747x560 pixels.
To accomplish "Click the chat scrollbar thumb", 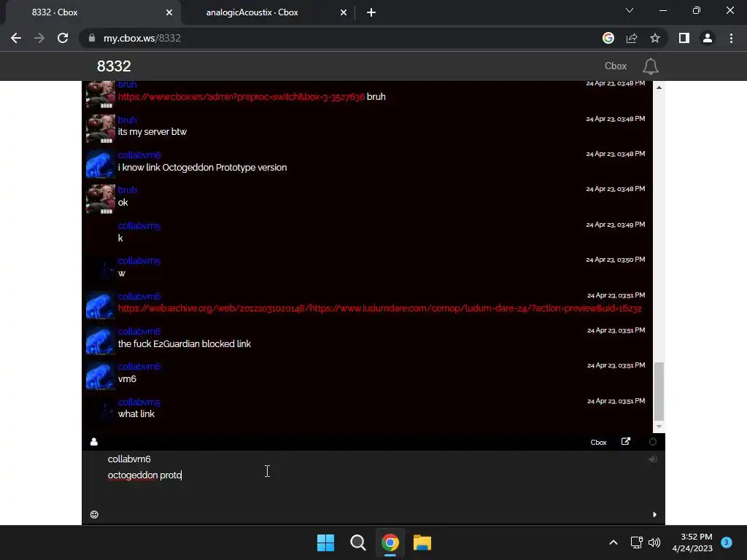I will tap(659, 391).
